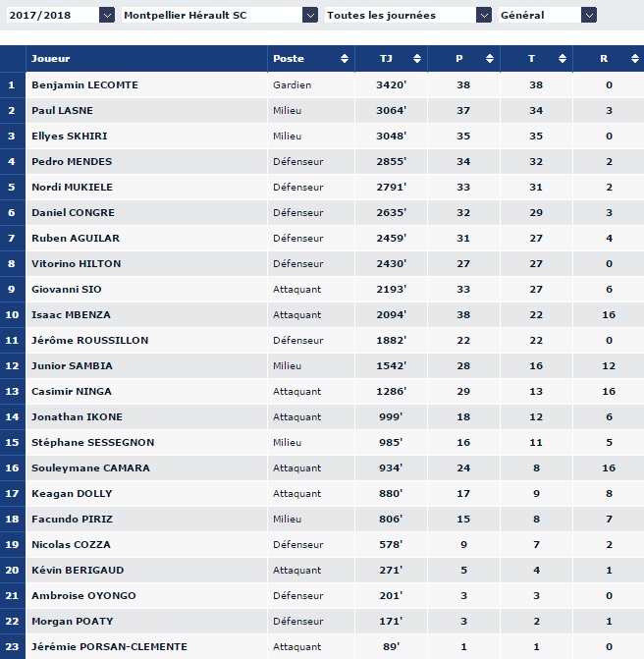
Task: Click the 2635' playing time value
Action: [391, 213]
